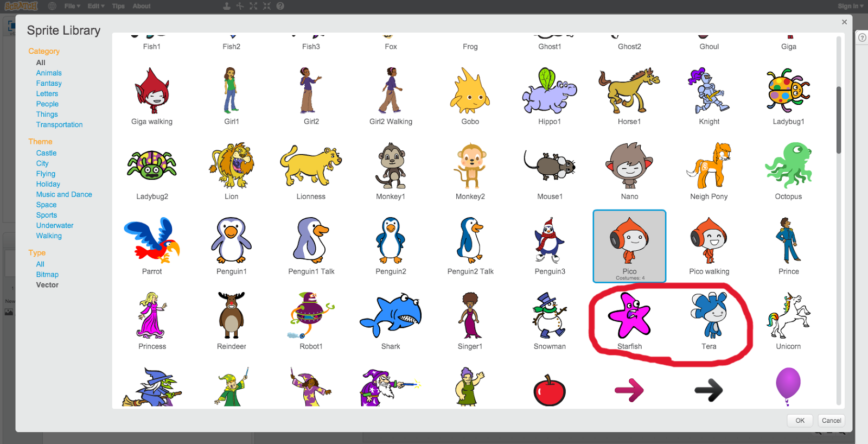This screenshot has height=444, width=868.
Task: Click the Cancel button
Action: pos(831,421)
